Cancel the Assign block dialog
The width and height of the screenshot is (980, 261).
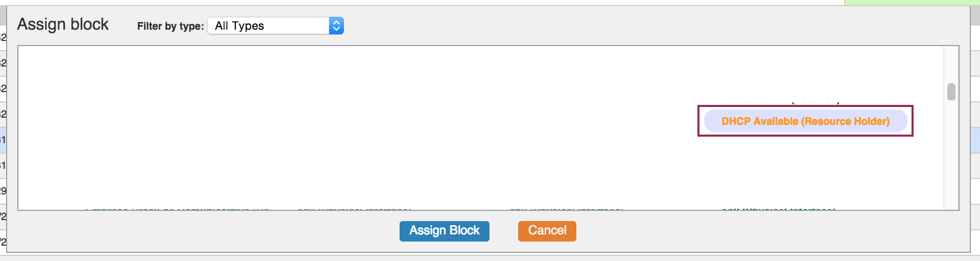coord(547,231)
